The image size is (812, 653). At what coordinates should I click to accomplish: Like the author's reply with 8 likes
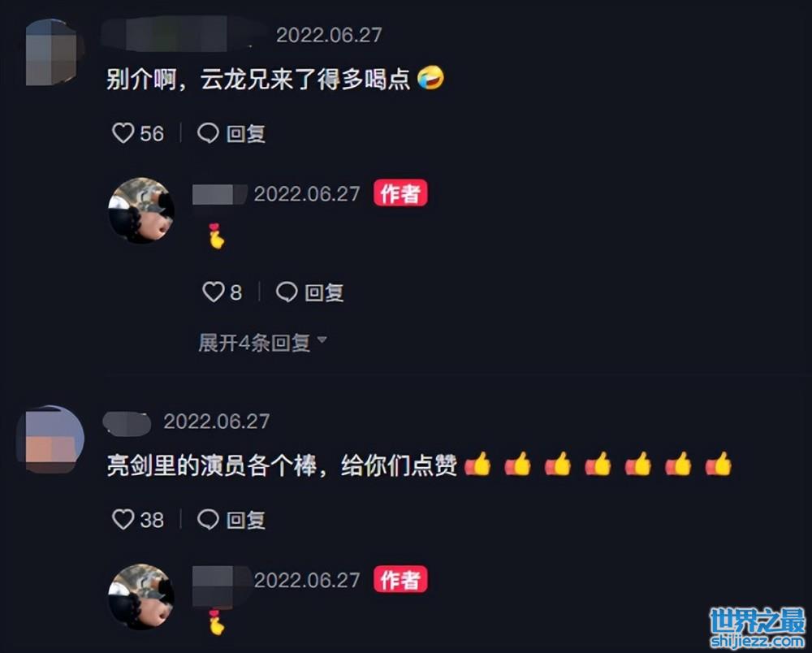213,292
